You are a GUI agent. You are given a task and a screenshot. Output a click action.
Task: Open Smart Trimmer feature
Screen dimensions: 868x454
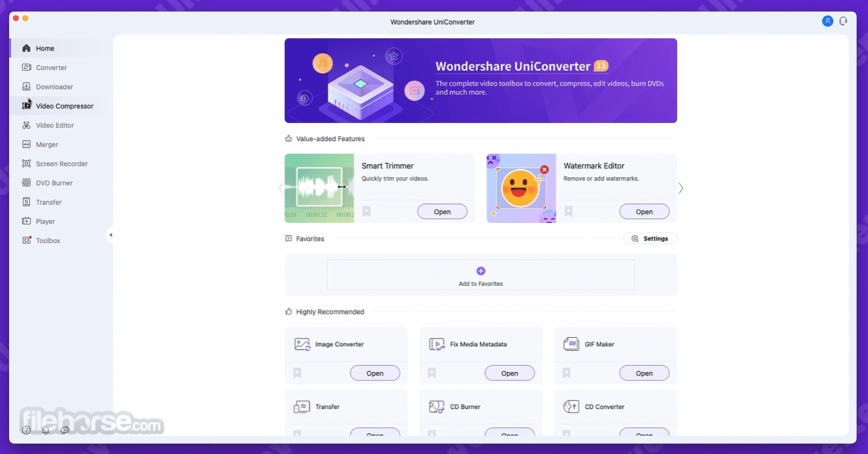[x=442, y=212]
